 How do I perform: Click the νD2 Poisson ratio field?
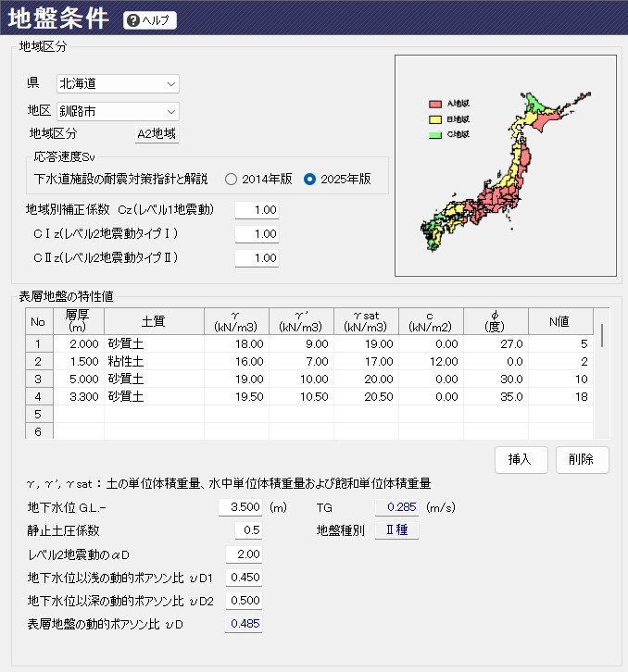pyautogui.click(x=243, y=601)
